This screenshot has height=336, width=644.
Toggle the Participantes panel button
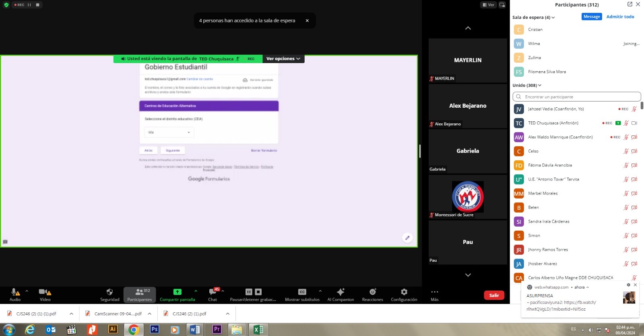[140, 295]
